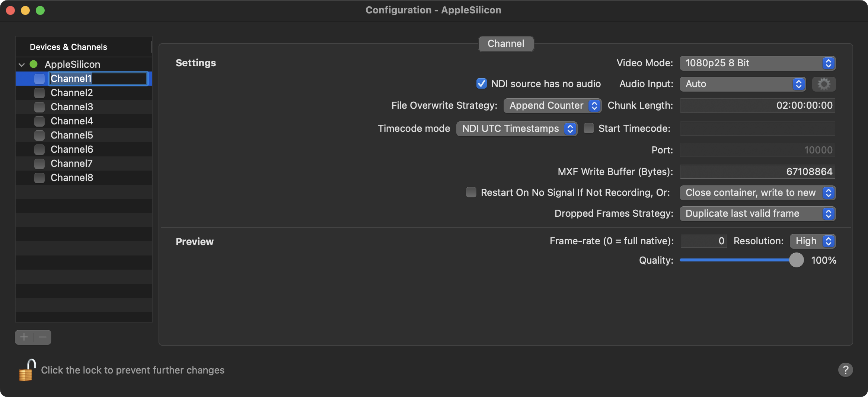Close the Configuration window with red button
Screen dimensions: 868x397
[10, 10]
